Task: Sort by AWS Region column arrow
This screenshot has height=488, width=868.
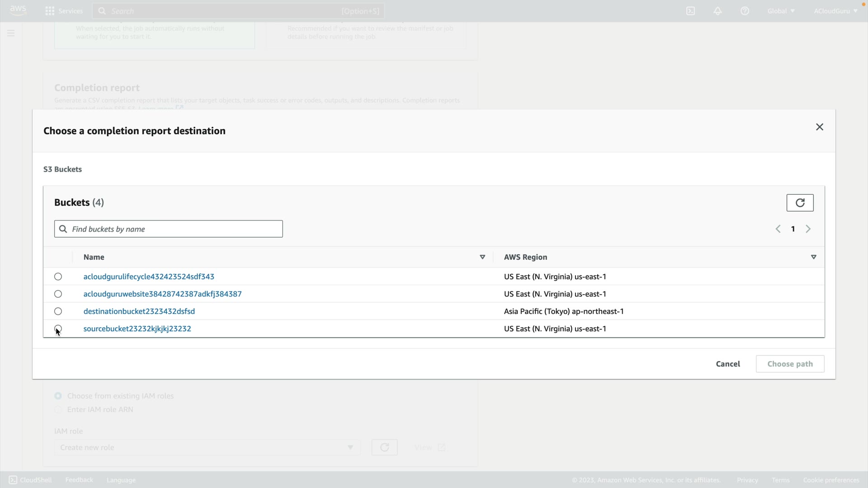Action: 813,257
